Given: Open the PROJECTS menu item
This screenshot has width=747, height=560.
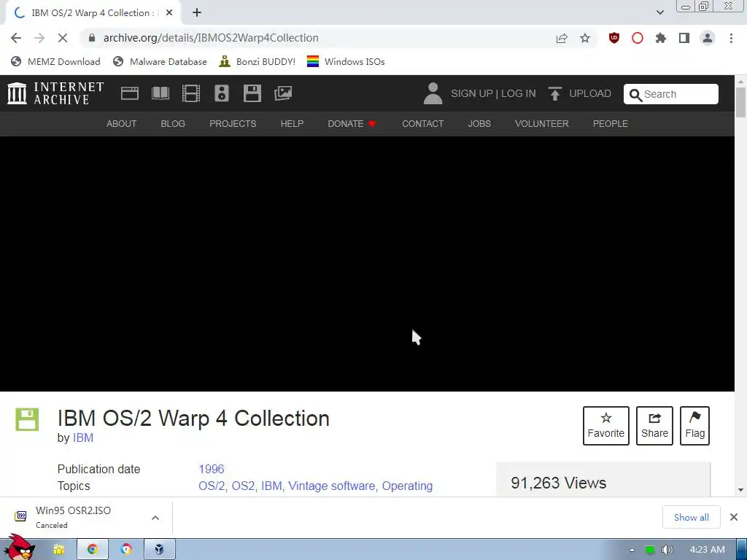Looking at the screenshot, I should (x=233, y=124).
